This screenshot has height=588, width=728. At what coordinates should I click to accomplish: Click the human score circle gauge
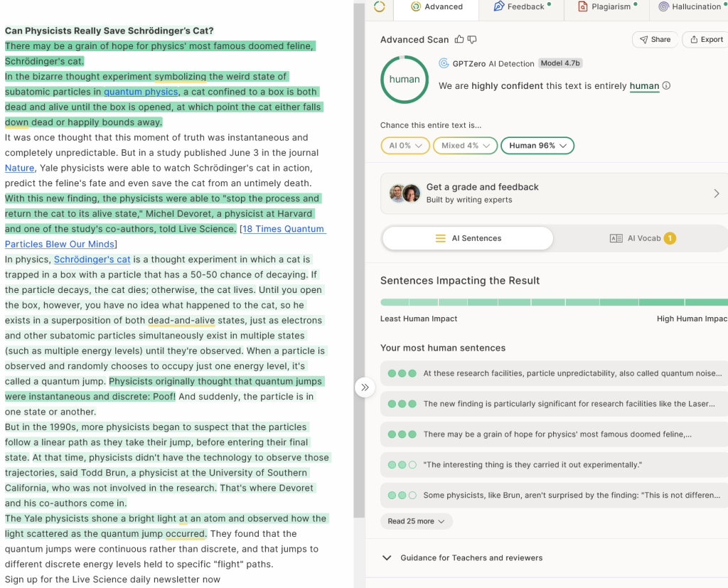[x=405, y=80]
